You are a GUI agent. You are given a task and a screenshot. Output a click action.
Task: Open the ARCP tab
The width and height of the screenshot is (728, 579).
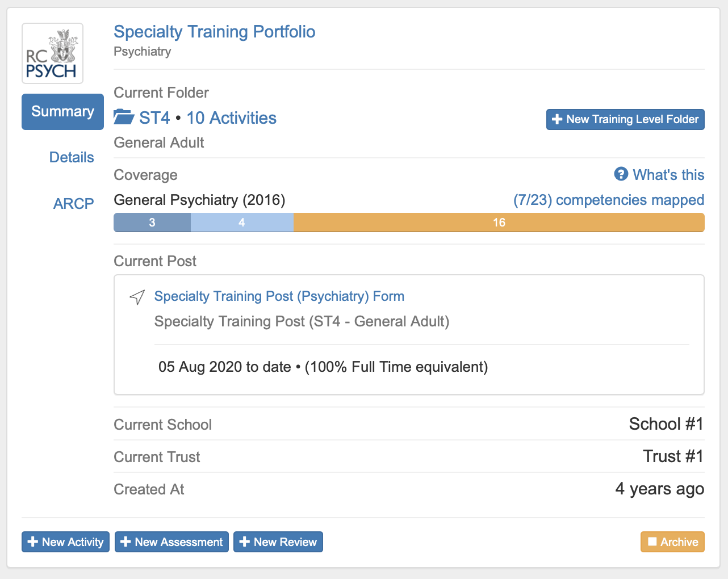click(x=73, y=204)
